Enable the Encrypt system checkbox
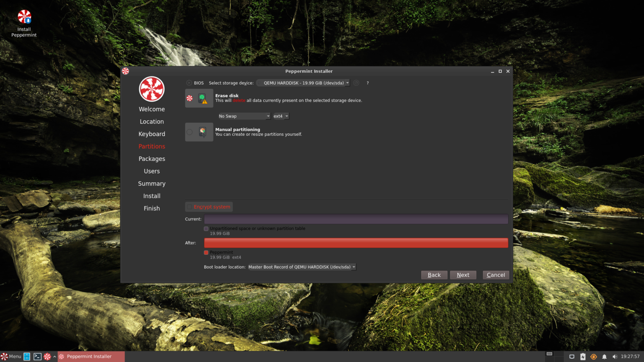 point(190,207)
